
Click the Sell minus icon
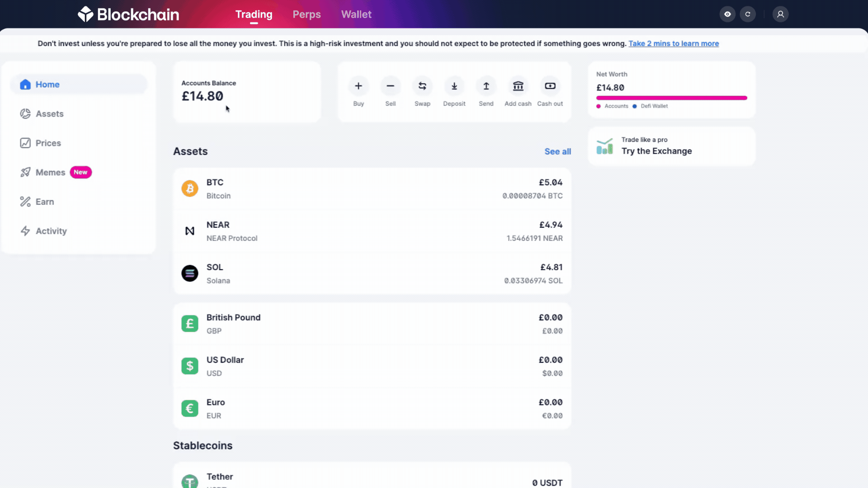[391, 86]
